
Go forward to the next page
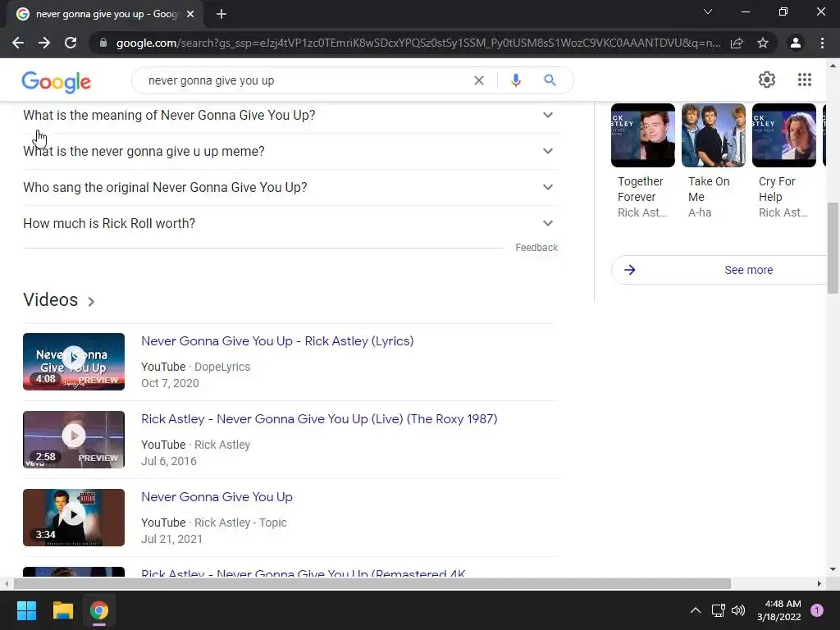pos(44,43)
